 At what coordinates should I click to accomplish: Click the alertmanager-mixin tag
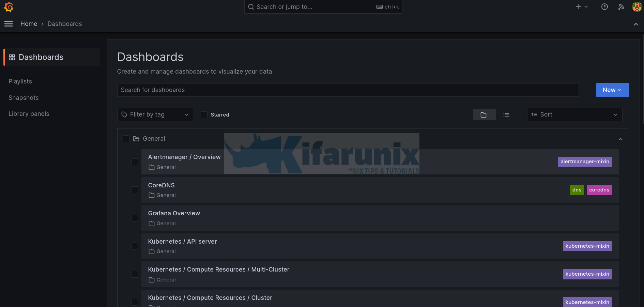[x=585, y=162]
